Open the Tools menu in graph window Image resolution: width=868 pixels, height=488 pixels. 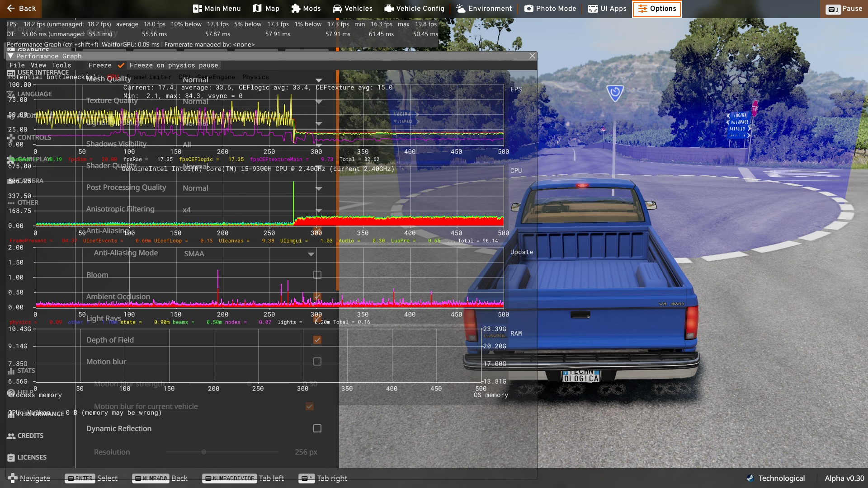click(x=61, y=66)
